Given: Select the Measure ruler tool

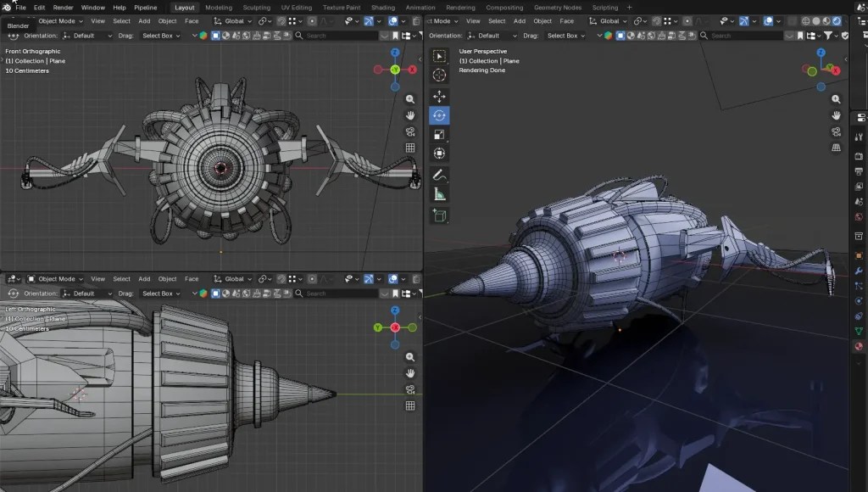Looking at the screenshot, I should [x=439, y=194].
